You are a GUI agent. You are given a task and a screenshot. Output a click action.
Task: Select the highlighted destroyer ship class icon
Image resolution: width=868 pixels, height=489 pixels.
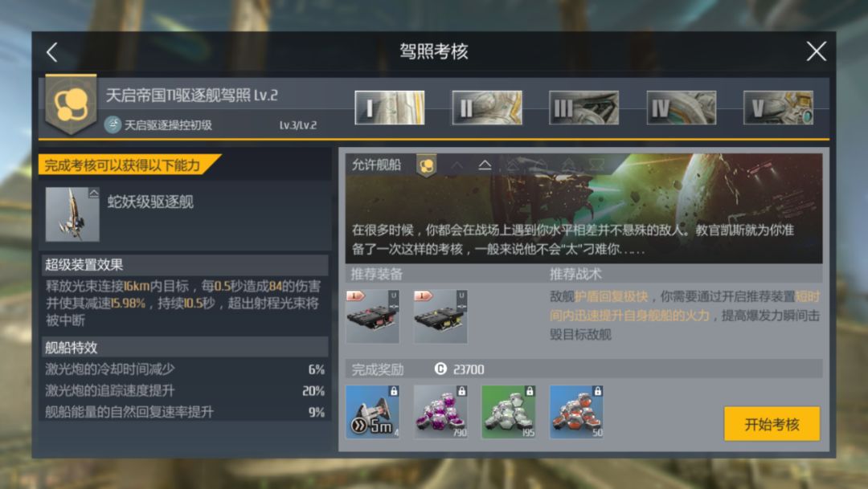coord(485,165)
